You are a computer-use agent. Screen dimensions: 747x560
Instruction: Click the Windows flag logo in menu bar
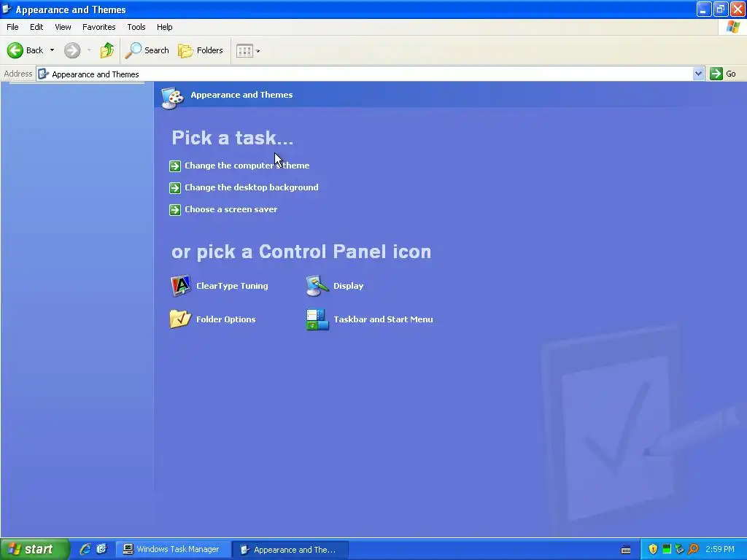(733, 27)
